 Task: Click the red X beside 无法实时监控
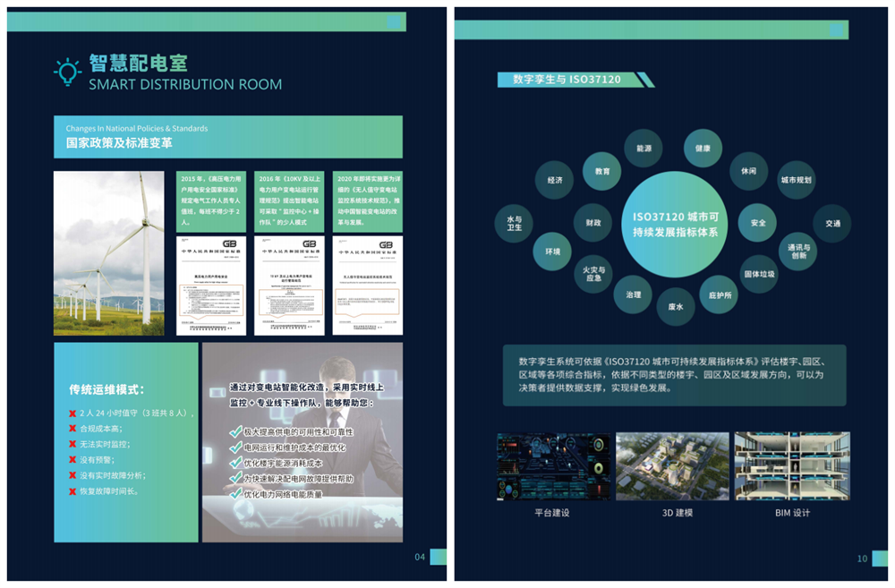pos(72,444)
